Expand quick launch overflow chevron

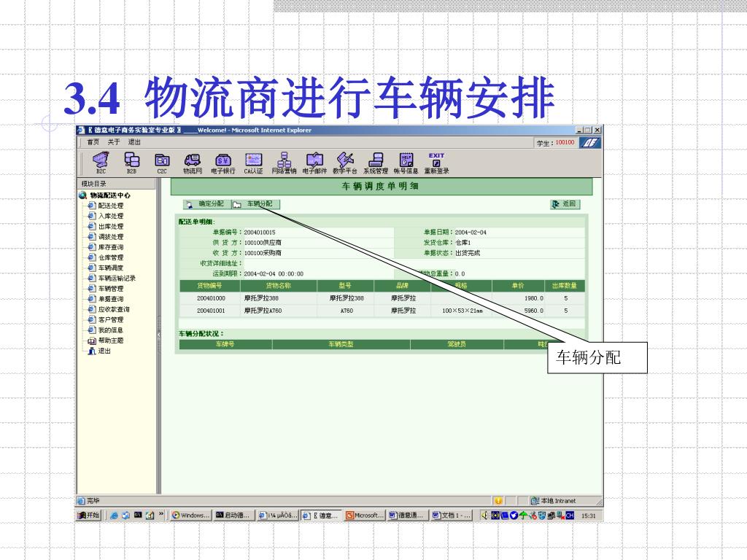161,514
